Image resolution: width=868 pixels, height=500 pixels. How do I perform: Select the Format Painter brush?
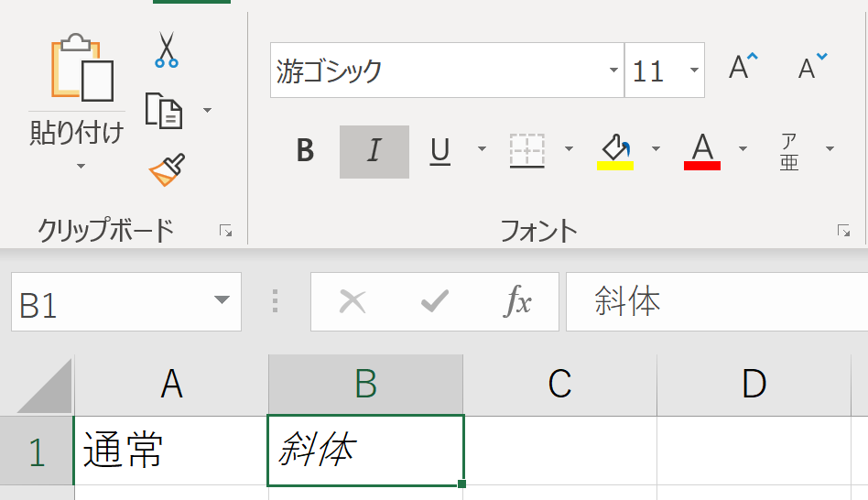[x=167, y=169]
